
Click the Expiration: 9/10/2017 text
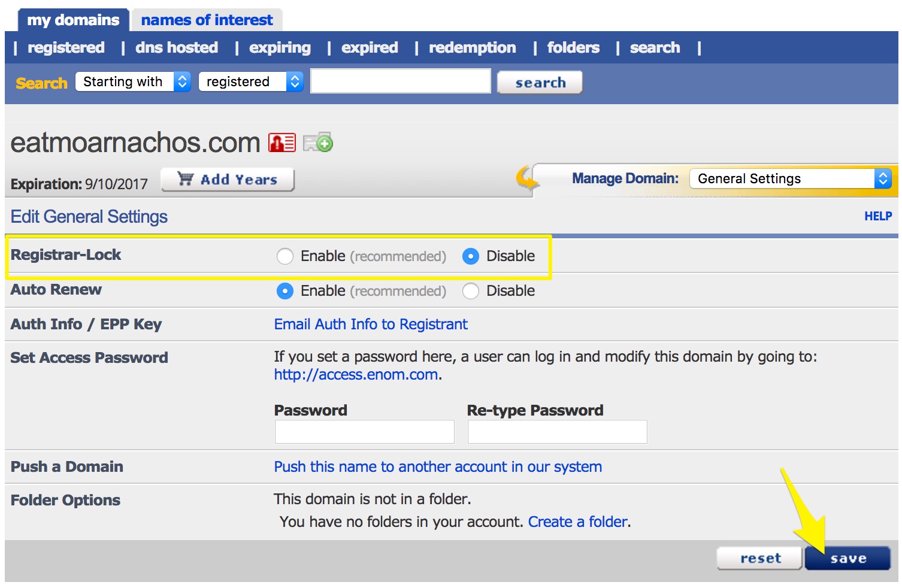(79, 184)
